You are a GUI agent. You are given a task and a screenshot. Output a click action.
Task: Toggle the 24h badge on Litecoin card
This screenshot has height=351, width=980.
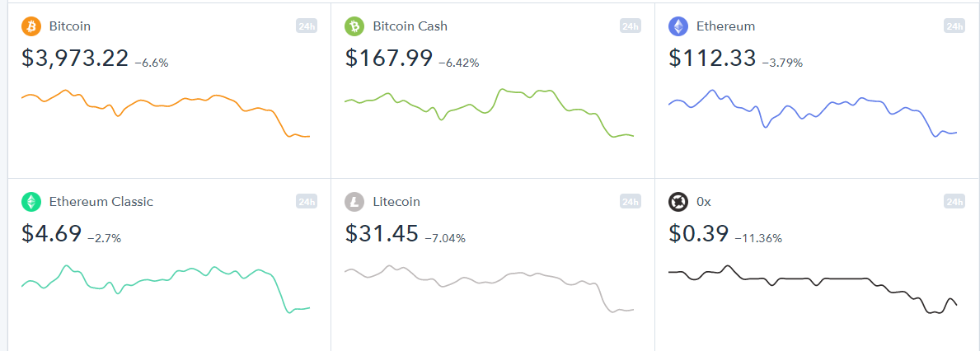(630, 202)
